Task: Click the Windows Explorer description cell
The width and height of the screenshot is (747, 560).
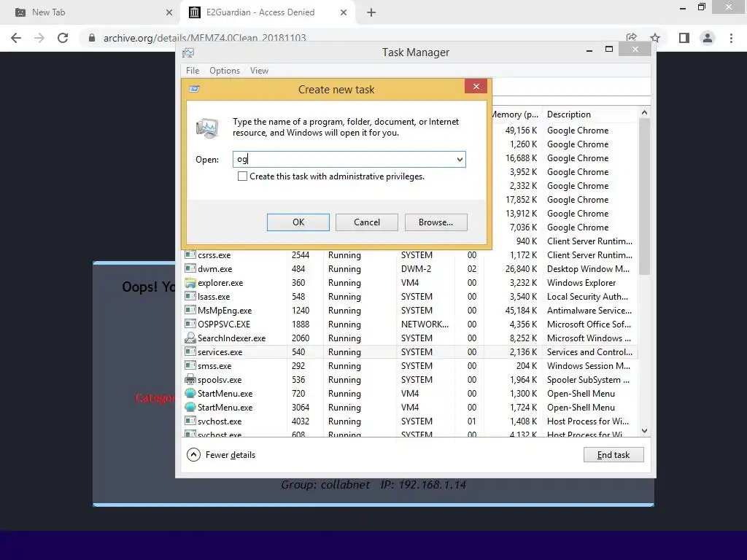Action: pyautogui.click(x=581, y=282)
